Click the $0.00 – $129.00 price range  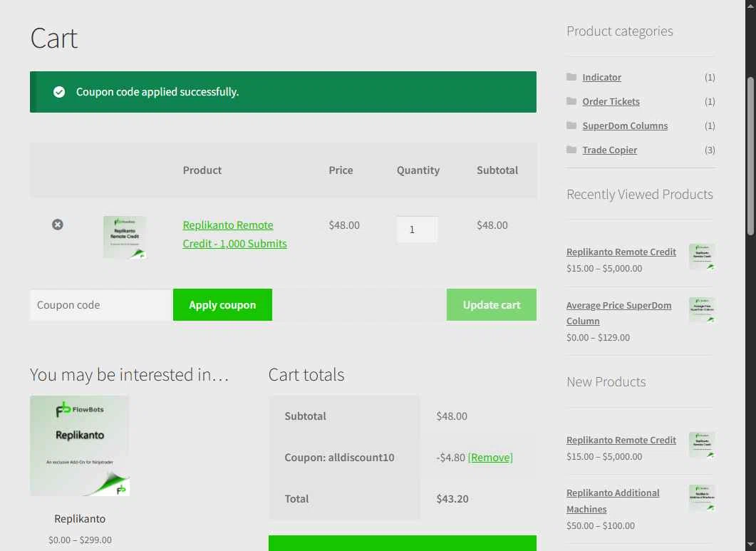[x=598, y=338]
